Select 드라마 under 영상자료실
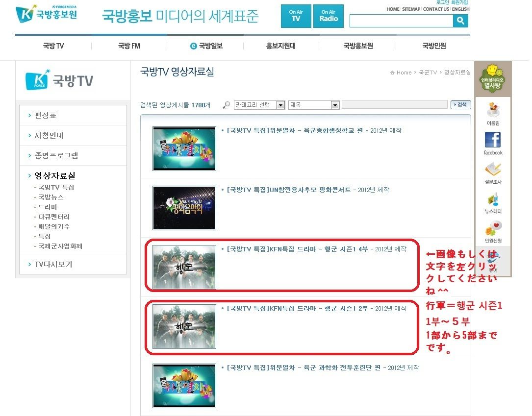The width and height of the screenshot is (532, 416). tap(48, 207)
